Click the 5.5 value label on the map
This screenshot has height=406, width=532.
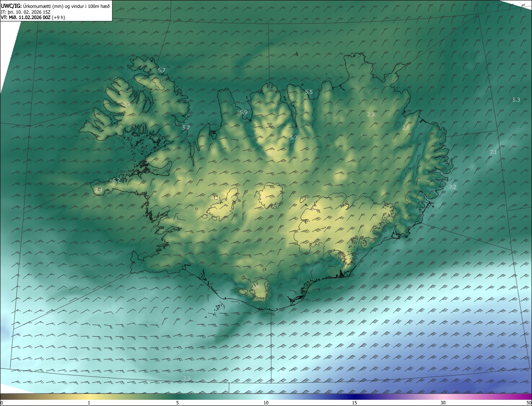pyautogui.click(x=309, y=92)
